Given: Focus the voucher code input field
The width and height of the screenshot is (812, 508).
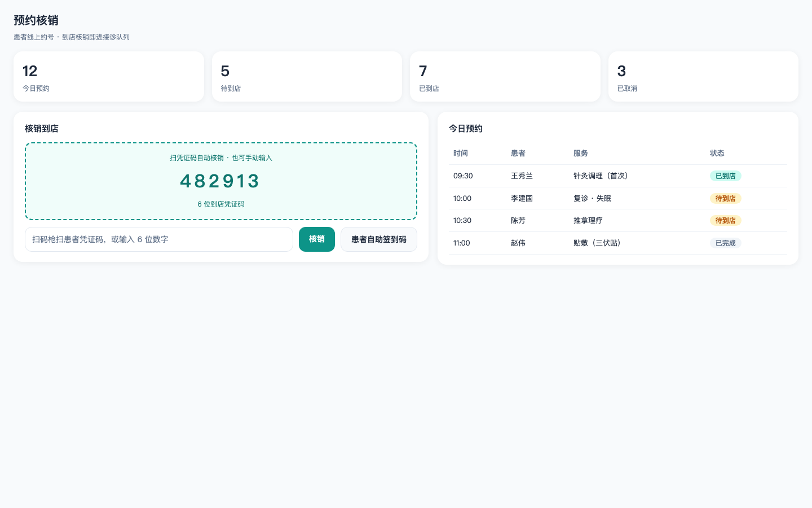Looking at the screenshot, I should coord(159,239).
